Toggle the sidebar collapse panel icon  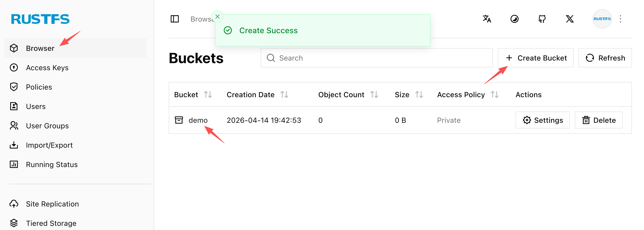tap(175, 19)
